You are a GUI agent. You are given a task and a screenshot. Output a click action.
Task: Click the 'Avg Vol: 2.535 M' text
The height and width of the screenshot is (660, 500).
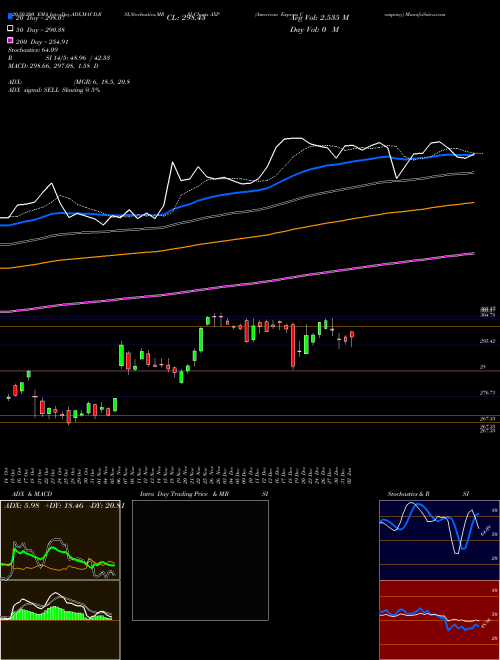click(319, 18)
